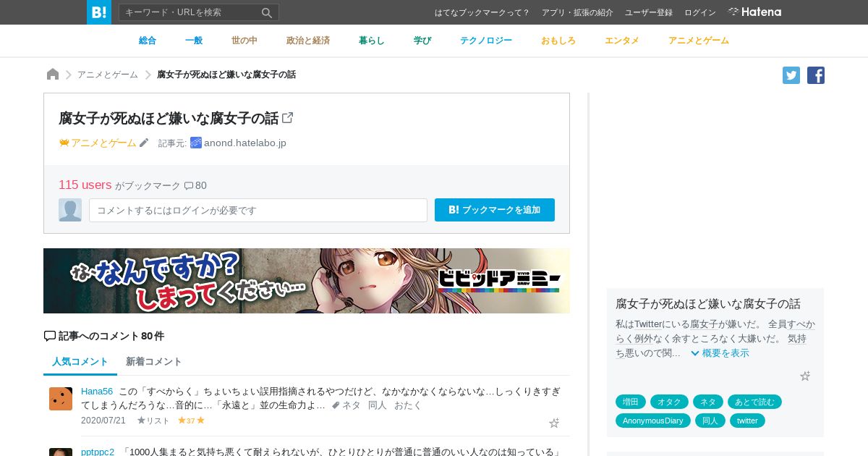This screenshot has width=868, height=456.
Task: Open the sidebar article title link
Action: (x=708, y=304)
